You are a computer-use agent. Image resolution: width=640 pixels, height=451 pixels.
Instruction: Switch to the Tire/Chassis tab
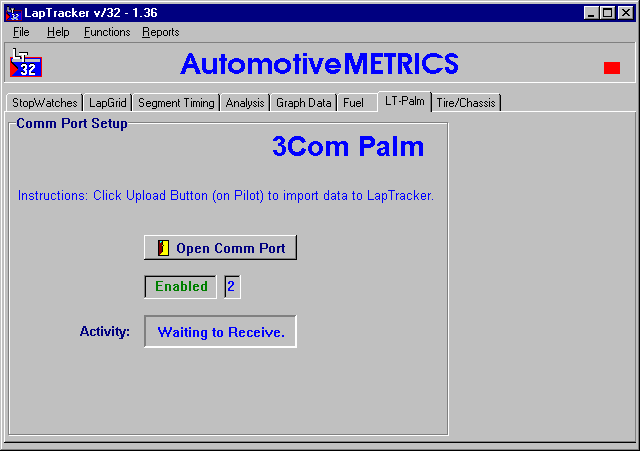point(466,103)
